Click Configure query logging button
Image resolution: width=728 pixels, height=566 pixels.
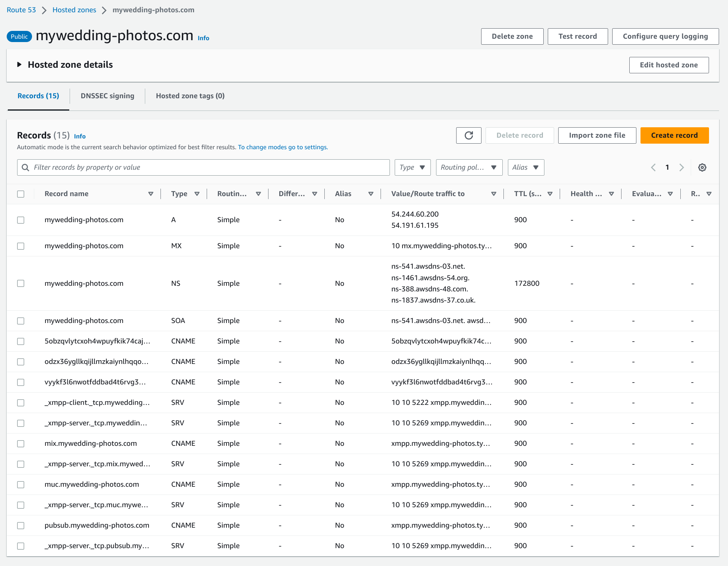[665, 36]
